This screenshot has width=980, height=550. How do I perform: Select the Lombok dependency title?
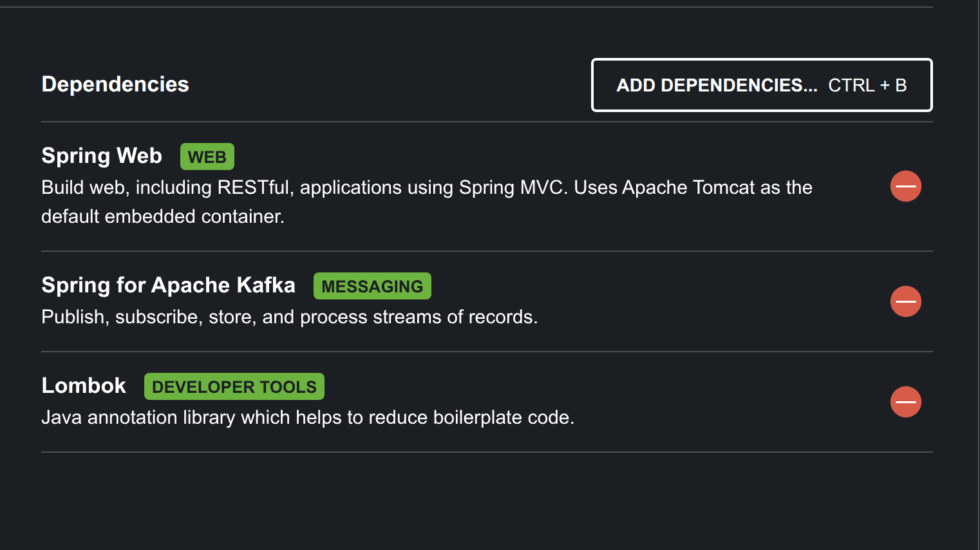(84, 386)
